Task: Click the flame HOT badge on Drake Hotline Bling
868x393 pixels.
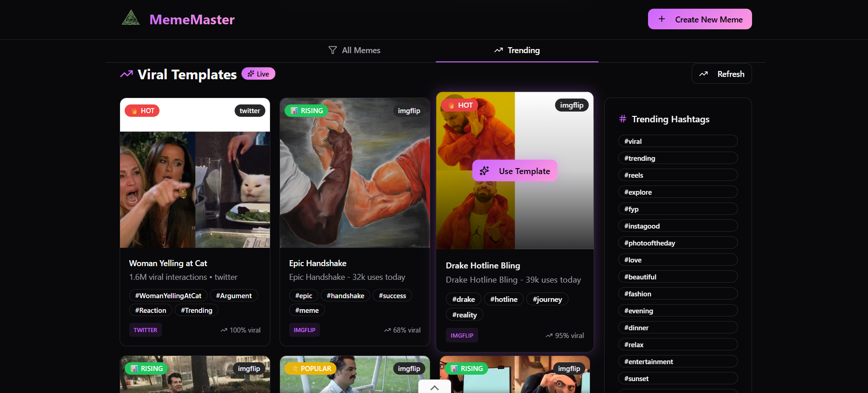Action: 460,105
